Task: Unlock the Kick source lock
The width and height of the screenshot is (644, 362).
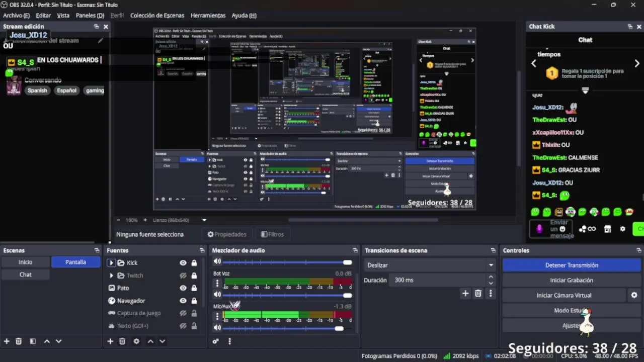Action: 194,262
